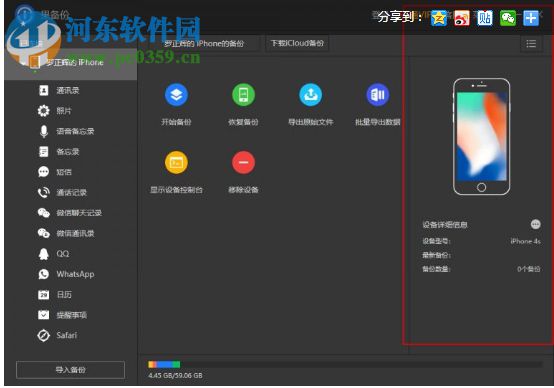The width and height of the screenshot is (554, 388).
Task: Share to WeChat green icon
Action: pos(508,18)
